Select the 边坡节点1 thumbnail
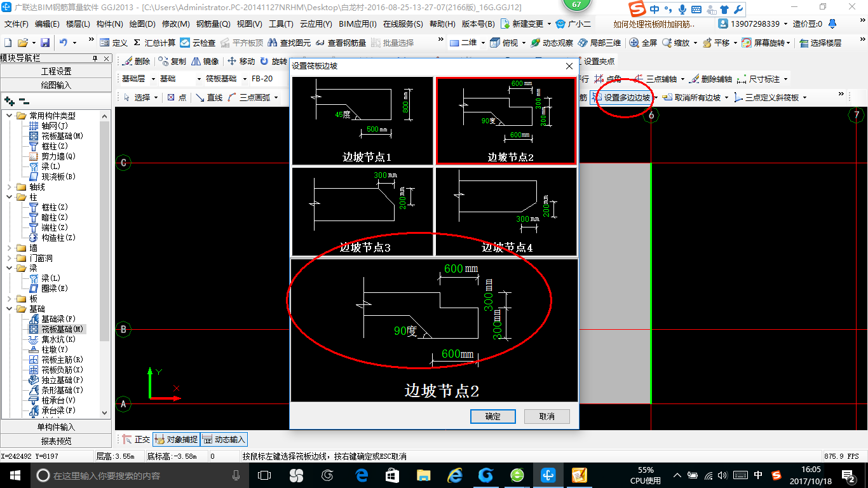868x488 pixels. click(362, 121)
